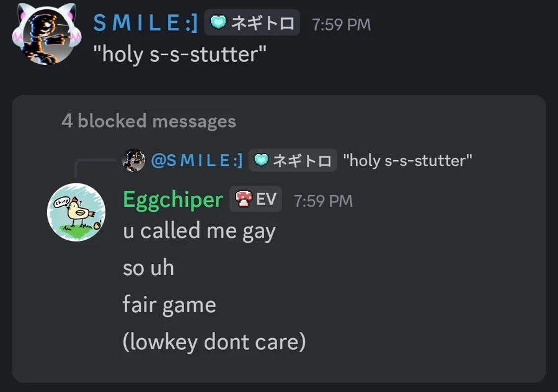Click the reply spine connector line
558x392 pixels.
click(93, 167)
